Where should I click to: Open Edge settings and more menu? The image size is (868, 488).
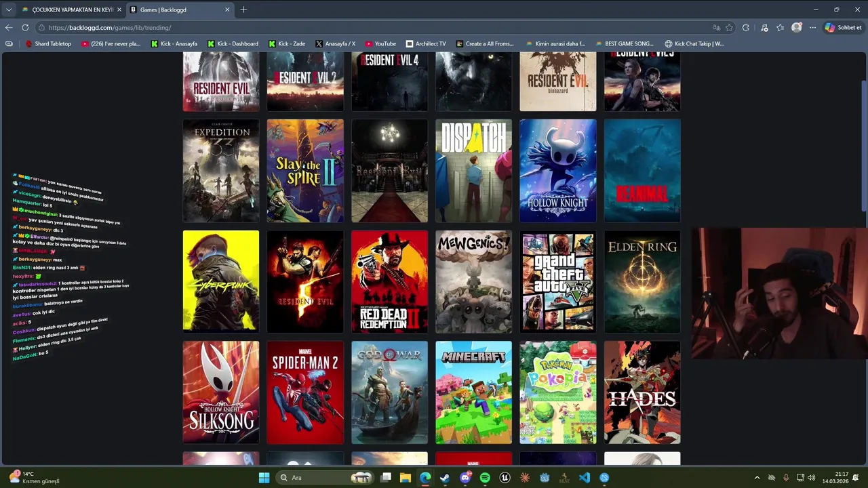pos(812,28)
